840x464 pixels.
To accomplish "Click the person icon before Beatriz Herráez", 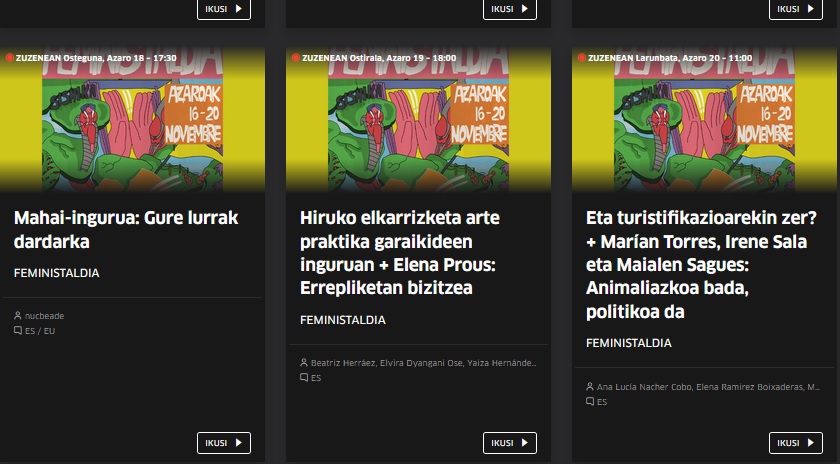I will (304, 363).
